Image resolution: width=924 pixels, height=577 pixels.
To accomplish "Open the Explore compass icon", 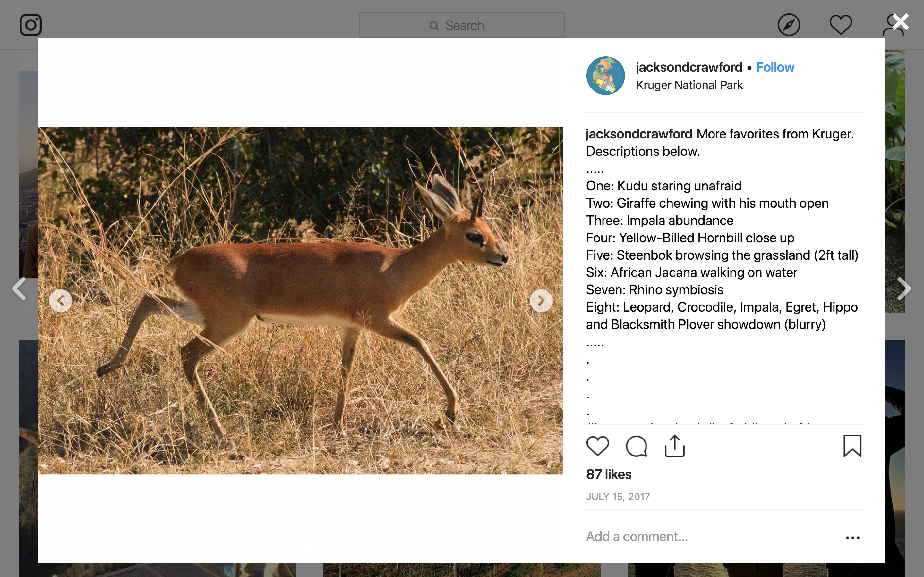I will pos(789,25).
